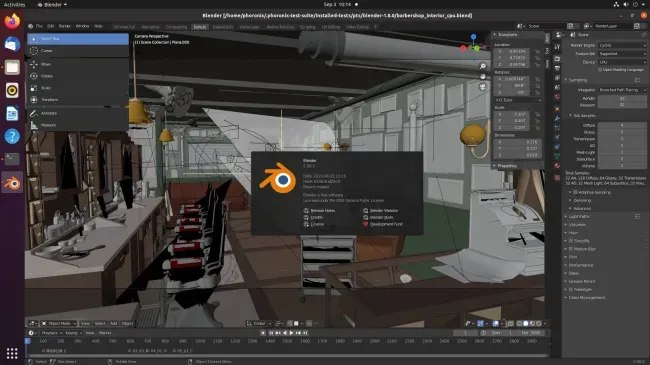The image size is (650, 365).
Task: Enable Open Shading Language checkbox
Action: (600, 70)
